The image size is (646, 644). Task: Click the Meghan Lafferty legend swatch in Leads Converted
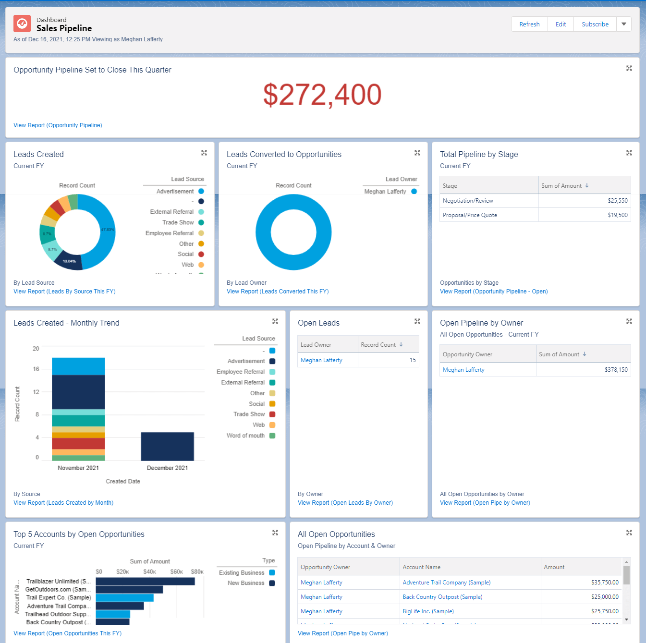pos(414,191)
